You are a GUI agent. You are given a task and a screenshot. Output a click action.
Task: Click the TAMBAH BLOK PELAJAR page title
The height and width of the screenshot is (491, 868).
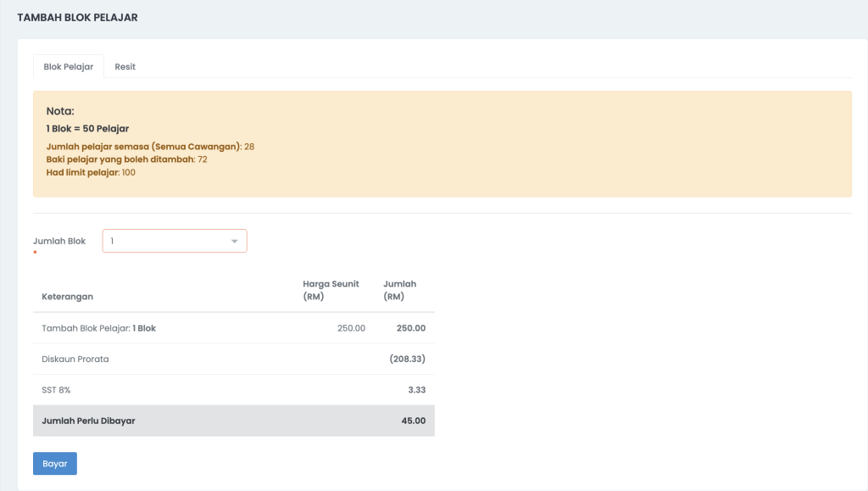coord(77,17)
